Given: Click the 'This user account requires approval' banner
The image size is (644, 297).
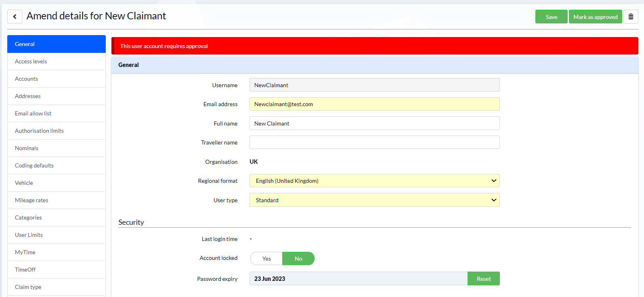Looking at the screenshot, I should point(375,46).
